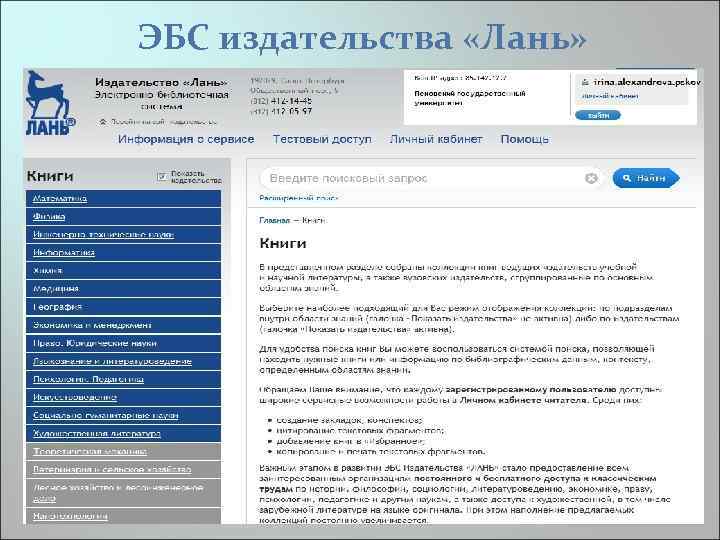
Task: Select Теоретическая механика category
Action: tap(124, 451)
